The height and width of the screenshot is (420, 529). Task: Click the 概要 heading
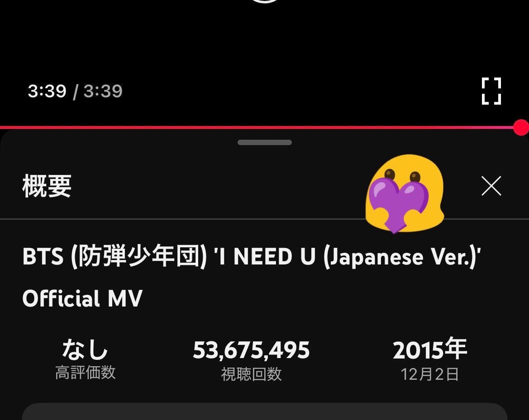(x=47, y=186)
